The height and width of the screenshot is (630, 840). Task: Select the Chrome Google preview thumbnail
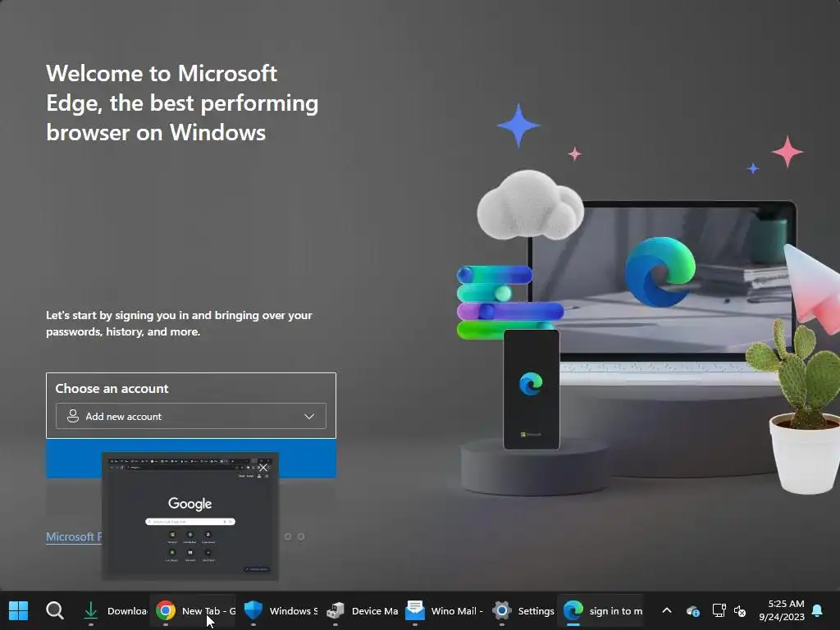tap(190, 518)
